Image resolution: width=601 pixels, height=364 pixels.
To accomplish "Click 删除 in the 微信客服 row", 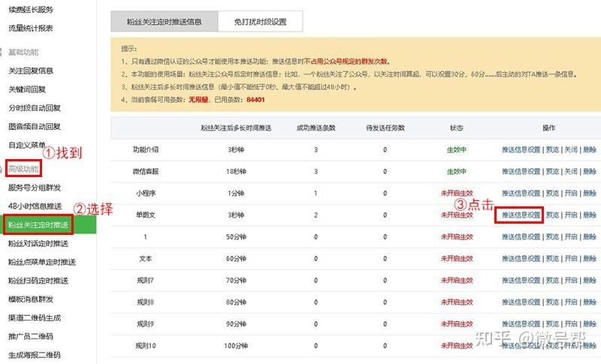I will [x=590, y=171].
